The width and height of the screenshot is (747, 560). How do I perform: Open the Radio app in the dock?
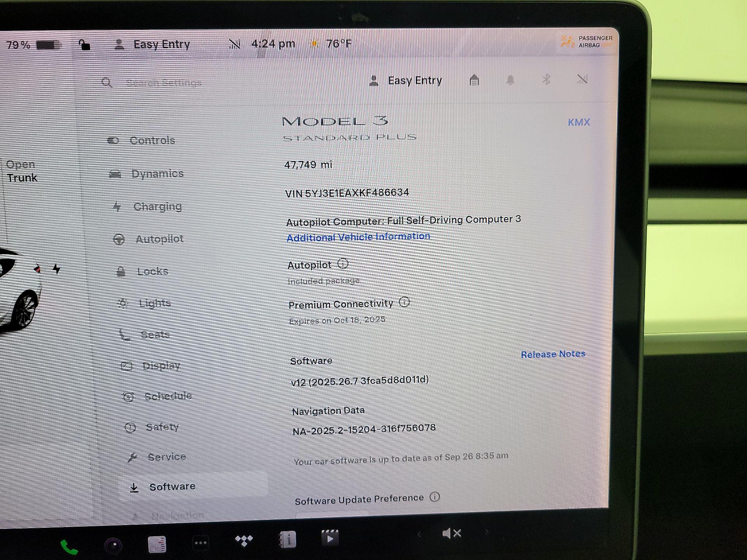click(x=157, y=544)
